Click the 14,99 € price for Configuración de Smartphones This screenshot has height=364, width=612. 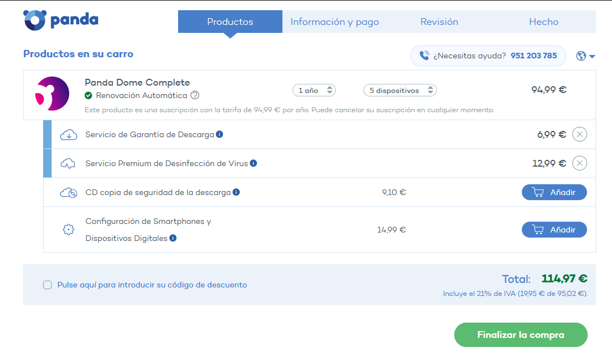click(x=391, y=230)
